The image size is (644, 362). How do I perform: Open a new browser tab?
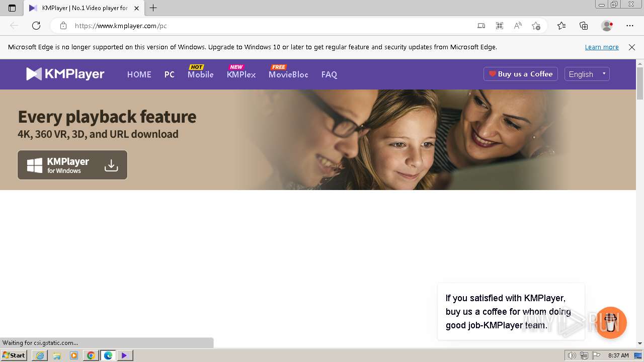[x=153, y=8]
